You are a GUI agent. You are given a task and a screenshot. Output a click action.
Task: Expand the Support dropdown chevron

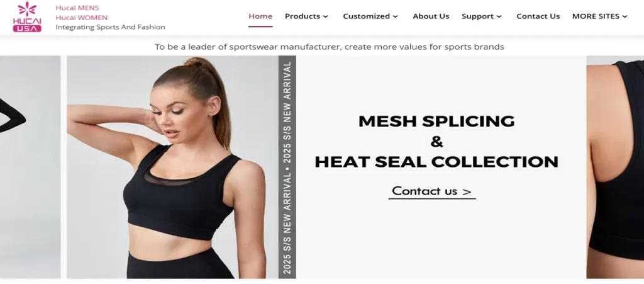click(x=499, y=17)
